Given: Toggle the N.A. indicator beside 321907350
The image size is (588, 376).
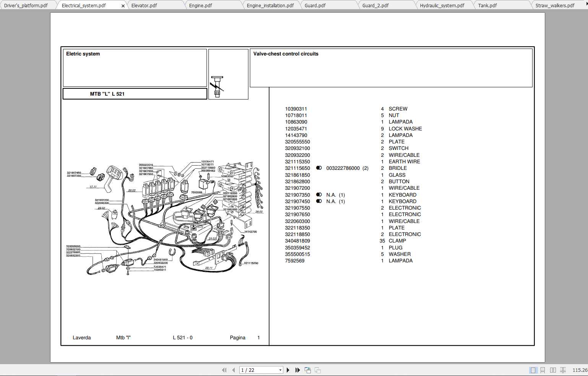Looking at the screenshot, I should point(319,195).
